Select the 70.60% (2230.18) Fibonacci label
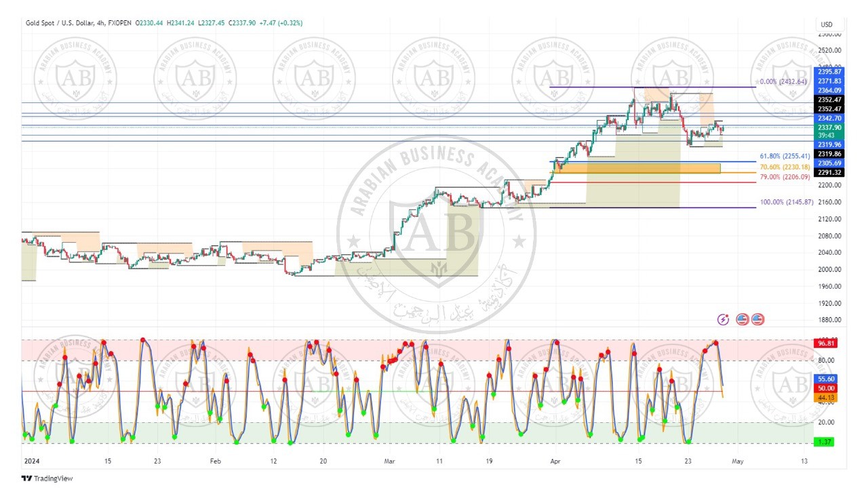The height and width of the screenshot is (488, 868). [x=785, y=167]
